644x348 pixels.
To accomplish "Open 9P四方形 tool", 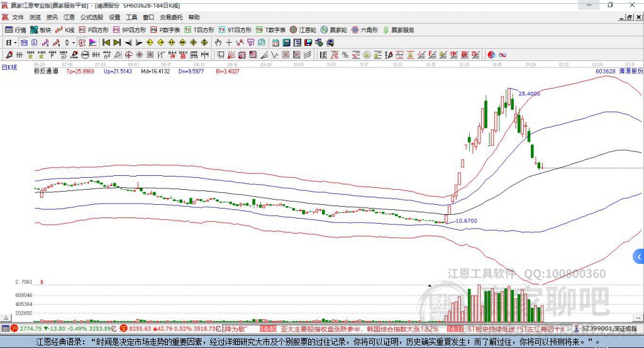I will (130, 30).
